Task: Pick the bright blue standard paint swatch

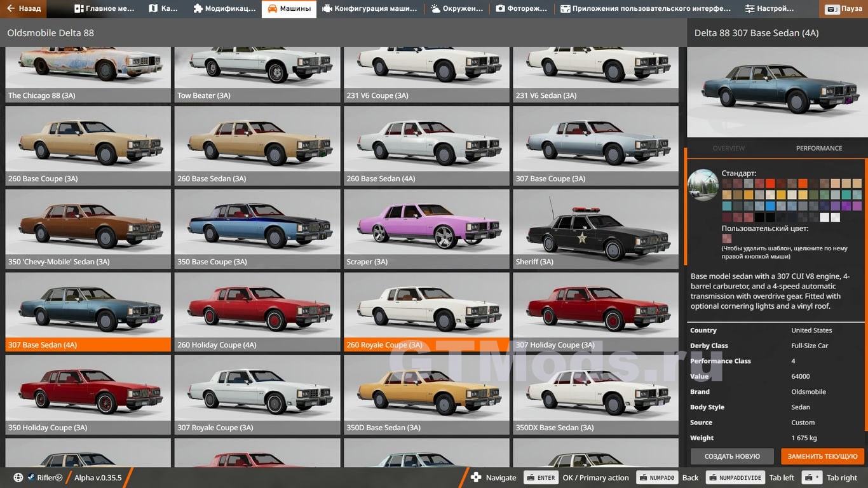Action: (771, 206)
